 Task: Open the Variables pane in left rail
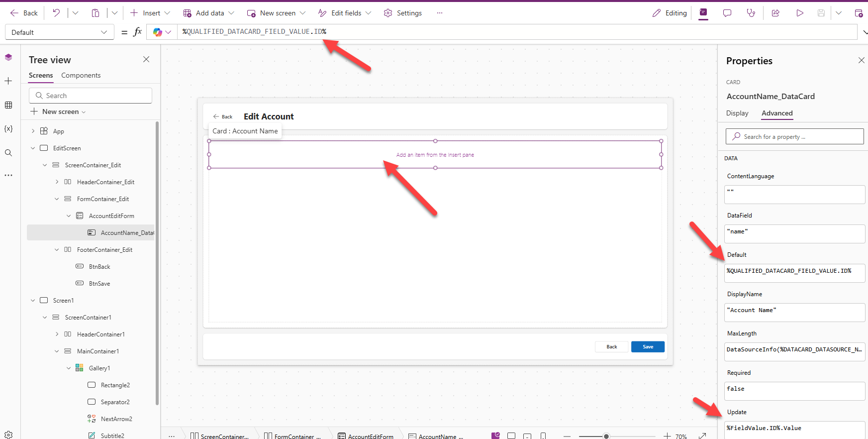(x=8, y=129)
